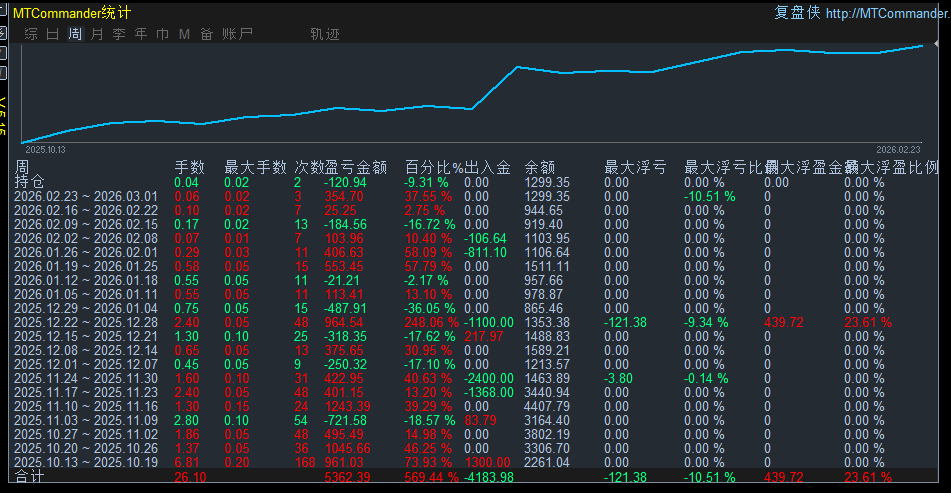
Task: Select row 2026.02.16 ~ 2026.02.22
Action: click(86, 210)
